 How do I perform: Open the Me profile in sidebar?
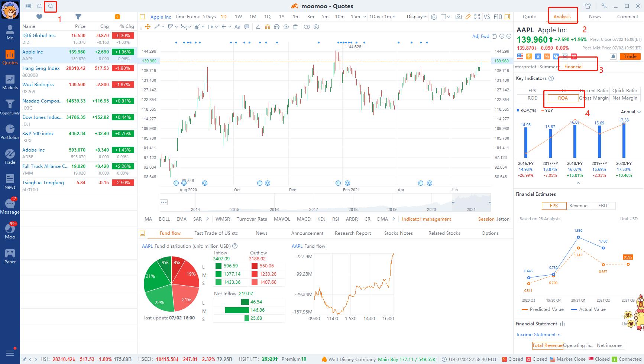point(10,32)
